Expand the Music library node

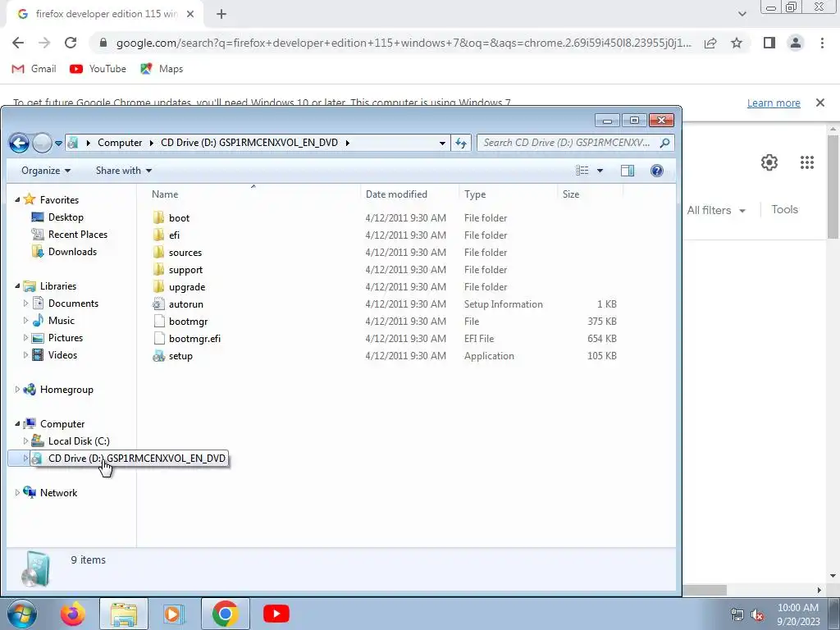point(25,321)
